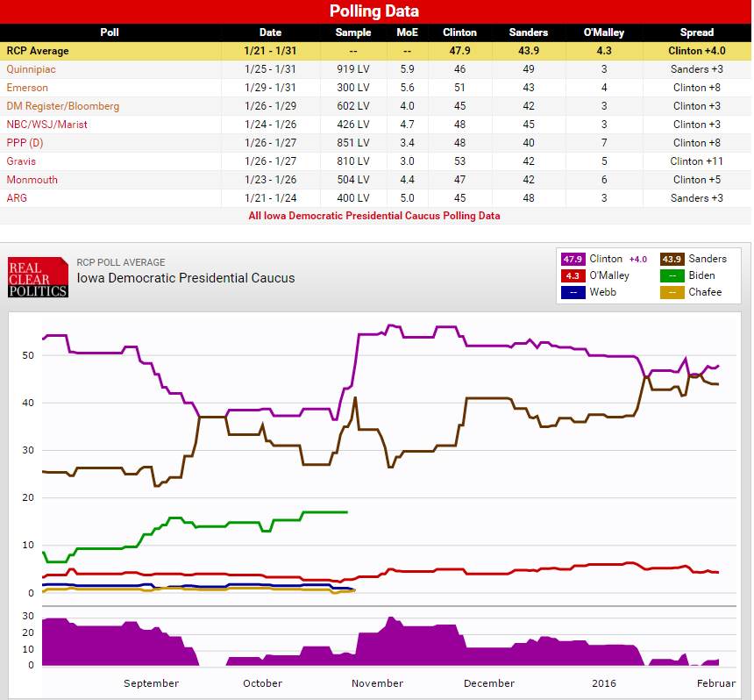
Task: Toggle Biden green legend box
Action: point(671,275)
